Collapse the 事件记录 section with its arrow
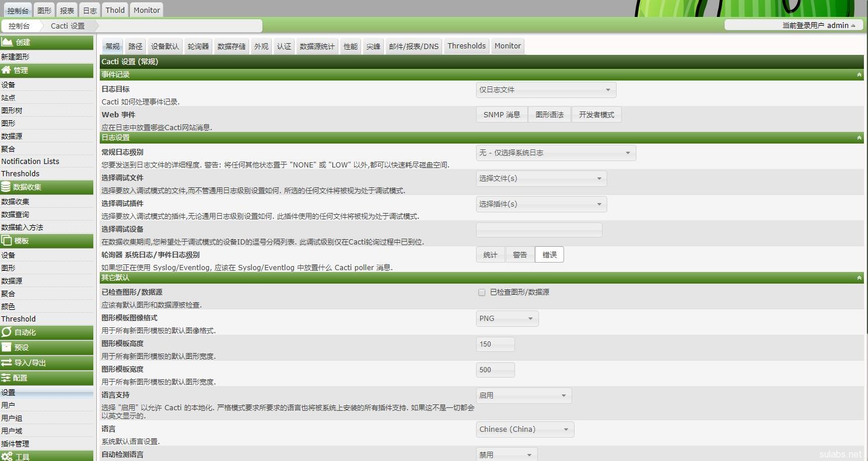Viewport: 868px width, 461px height. coord(859,75)
